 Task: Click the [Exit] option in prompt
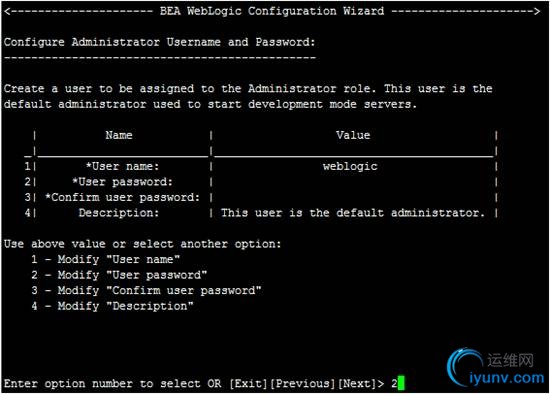pos(249,383)
